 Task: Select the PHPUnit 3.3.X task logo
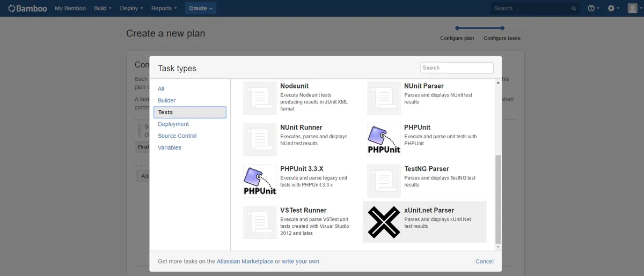[260, 181]
